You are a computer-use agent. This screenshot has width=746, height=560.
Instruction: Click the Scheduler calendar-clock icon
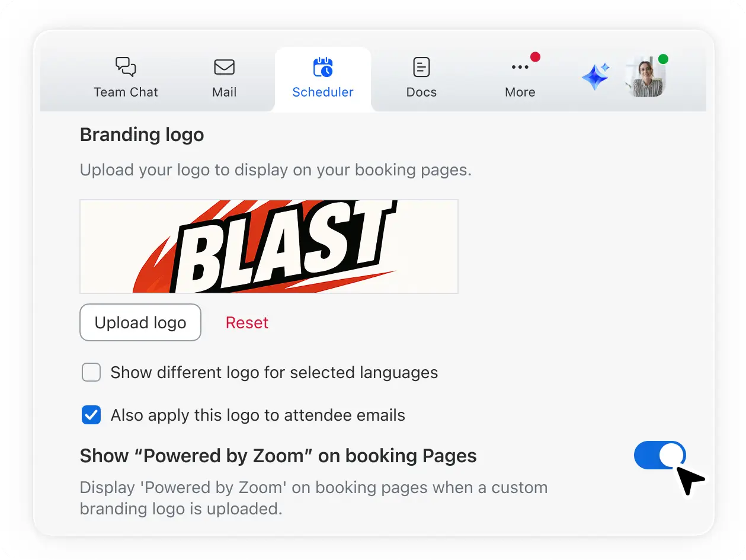[323, 67]
